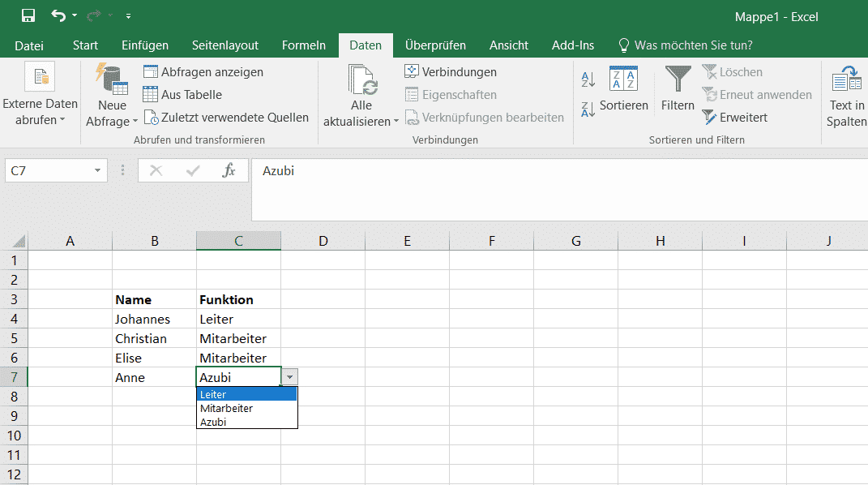The width and height of the screenshot is (868, 485).
Task: Select the Daten tab
Action: click(x=366, y=45)
